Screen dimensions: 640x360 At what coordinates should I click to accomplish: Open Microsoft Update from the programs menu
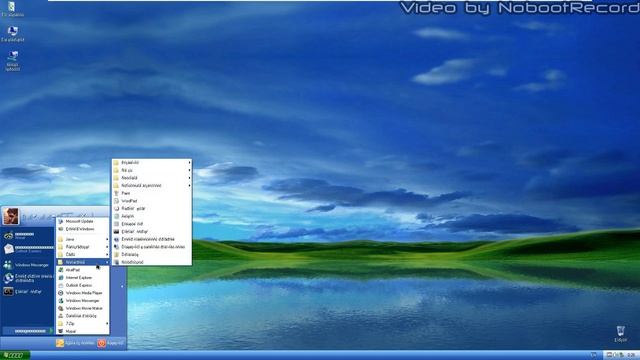[x=83, y=221]
